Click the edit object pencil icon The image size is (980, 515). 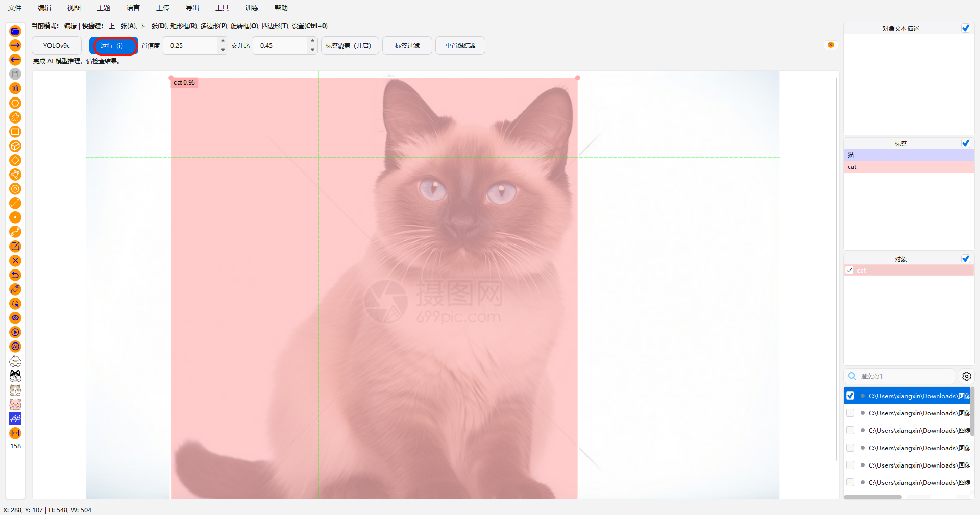[15, 247]
